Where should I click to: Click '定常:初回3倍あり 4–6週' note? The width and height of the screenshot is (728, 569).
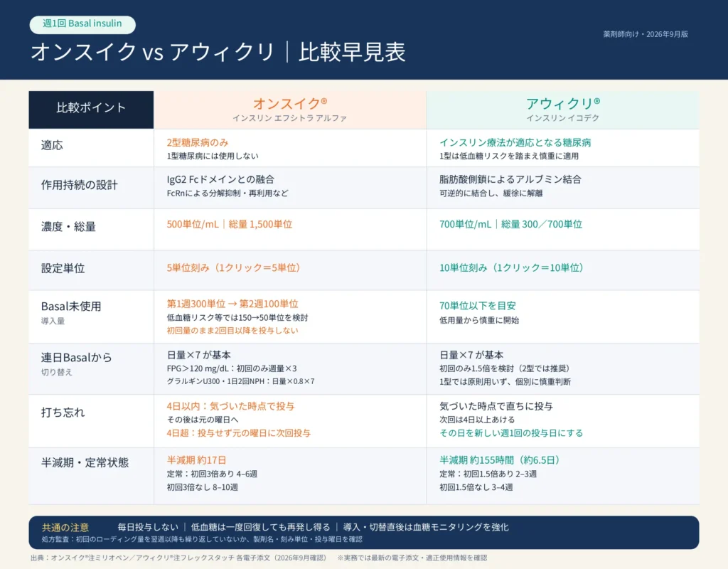coord(212,474)
